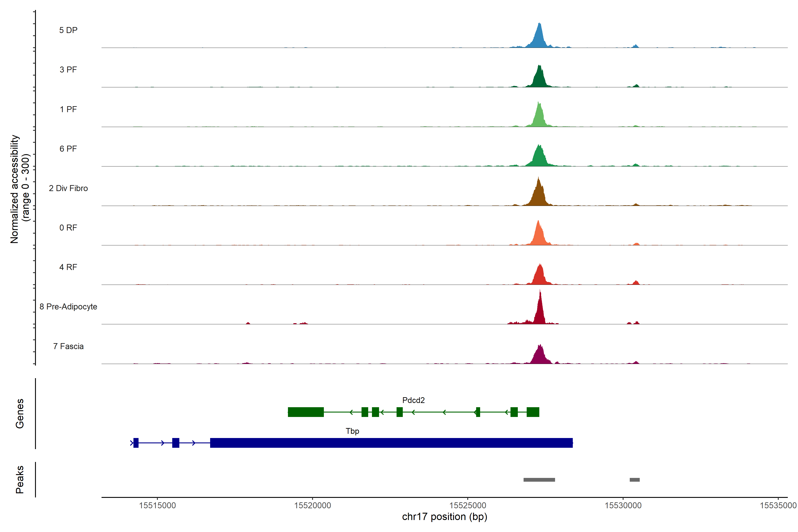Click the large green Pdcd2 exon block
The height and width of the screenshot is (532, 798).
pos(306,412)
